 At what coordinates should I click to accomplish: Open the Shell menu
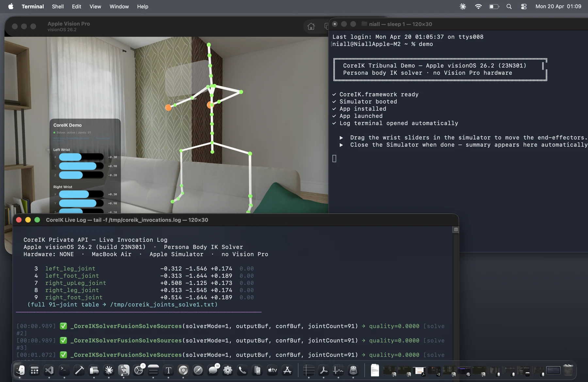pyautogui.click(x=58, y=7)
